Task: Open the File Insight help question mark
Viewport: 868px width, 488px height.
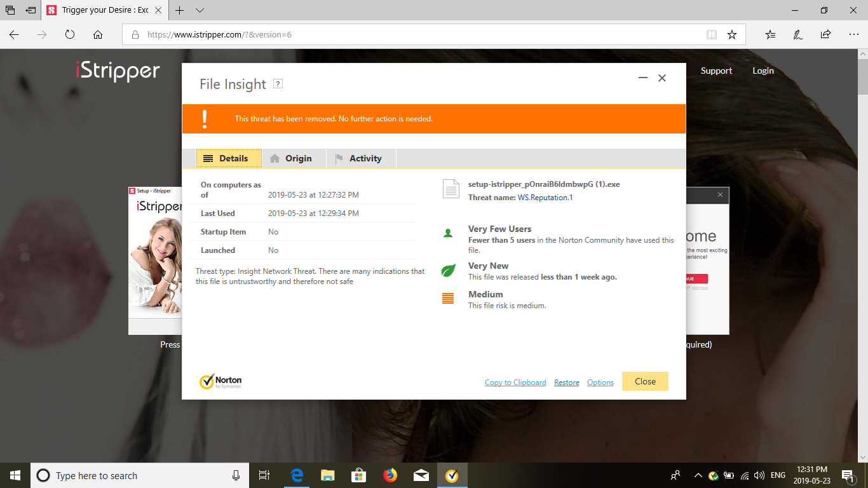Action: tap(278, 84)
